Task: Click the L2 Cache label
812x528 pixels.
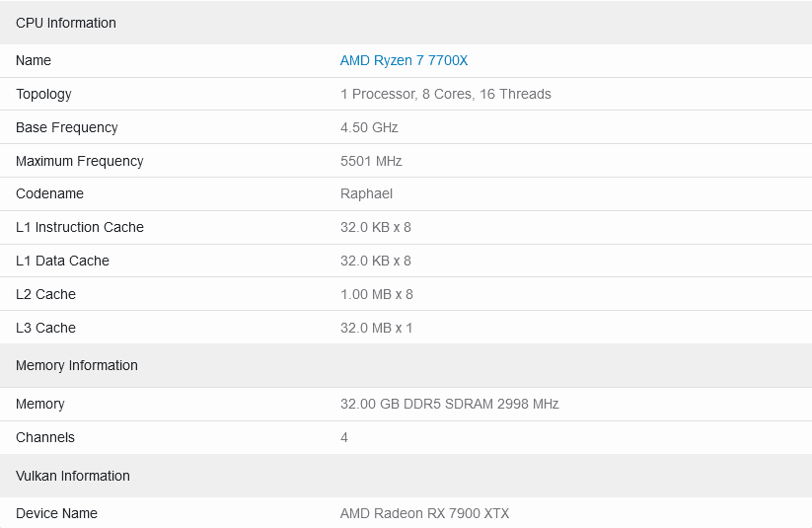Action: pos(45,294)
